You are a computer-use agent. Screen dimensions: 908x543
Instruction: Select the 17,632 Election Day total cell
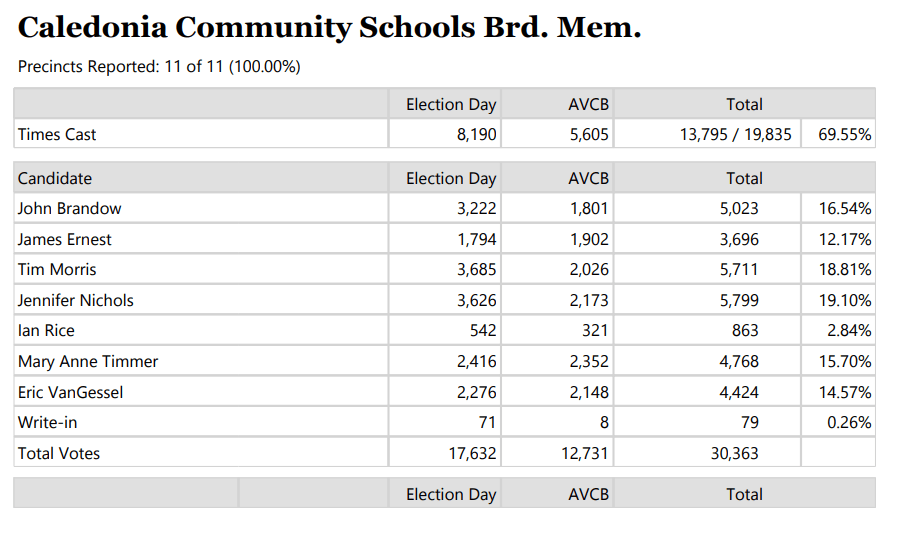[x=471, y=453]
